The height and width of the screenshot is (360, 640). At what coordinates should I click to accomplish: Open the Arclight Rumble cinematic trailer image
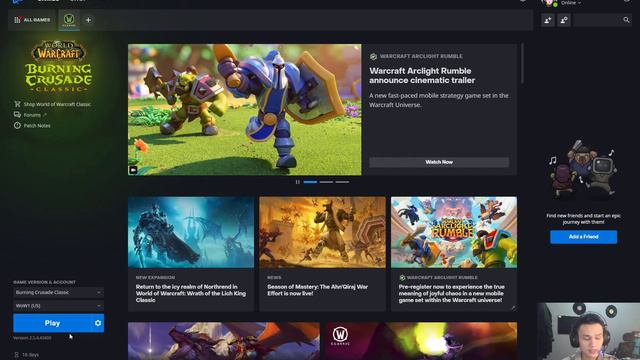(244, 110)
